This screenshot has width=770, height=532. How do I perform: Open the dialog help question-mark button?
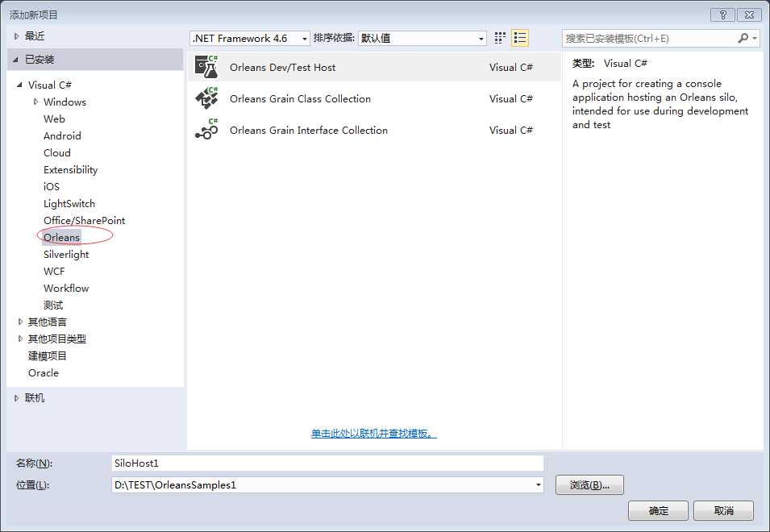click(722, 15)
